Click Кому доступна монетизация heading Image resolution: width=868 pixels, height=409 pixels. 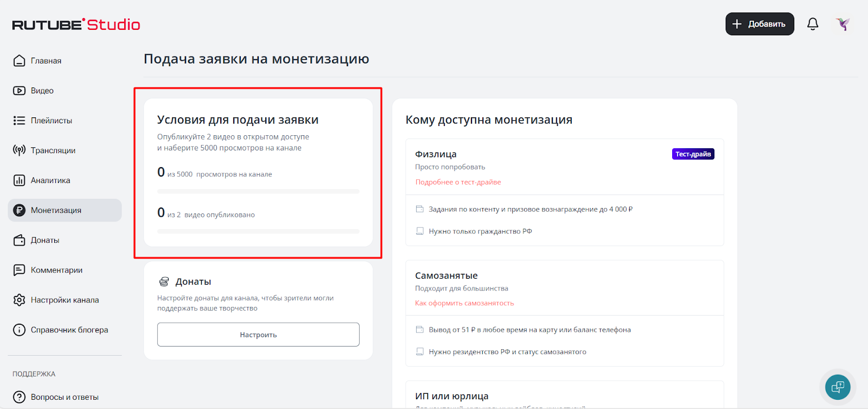[x=489, y=120]
